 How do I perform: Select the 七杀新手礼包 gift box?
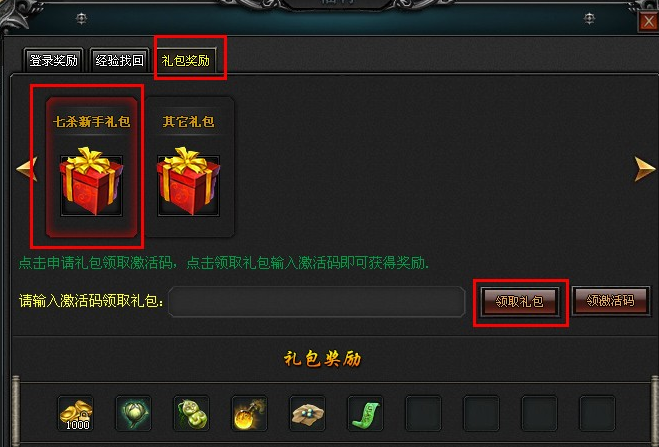click(91, 167)
